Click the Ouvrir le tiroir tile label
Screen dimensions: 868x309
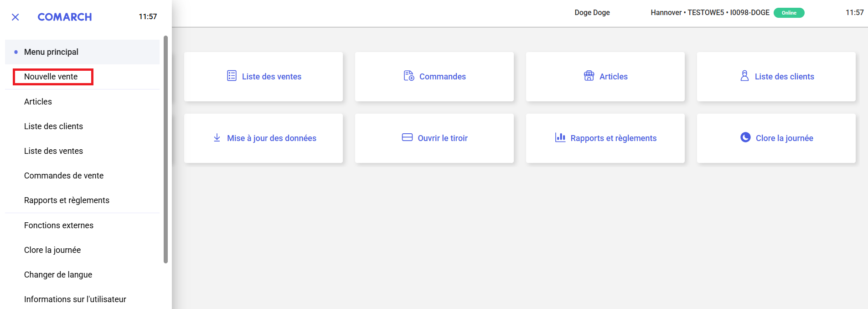coord(443,138)
